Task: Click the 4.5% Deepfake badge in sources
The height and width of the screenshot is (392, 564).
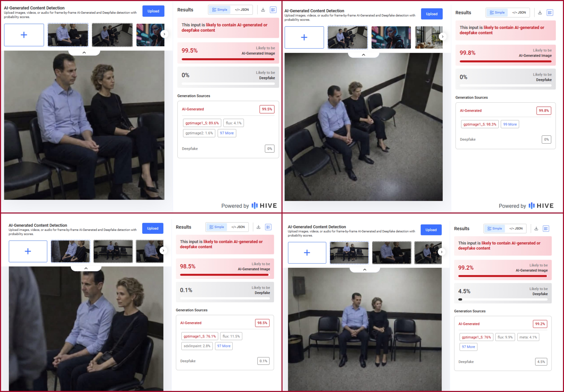Action: point(541,362)
